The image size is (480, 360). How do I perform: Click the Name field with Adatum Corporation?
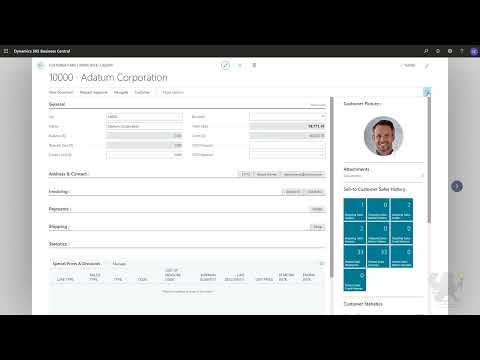[x=144, y=126]
